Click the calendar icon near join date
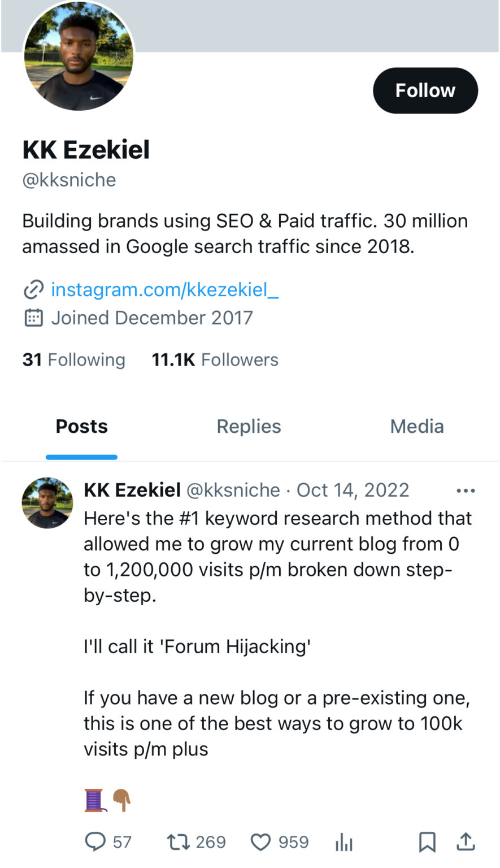This screenshot has height=868, width=500. pos(33,318)
